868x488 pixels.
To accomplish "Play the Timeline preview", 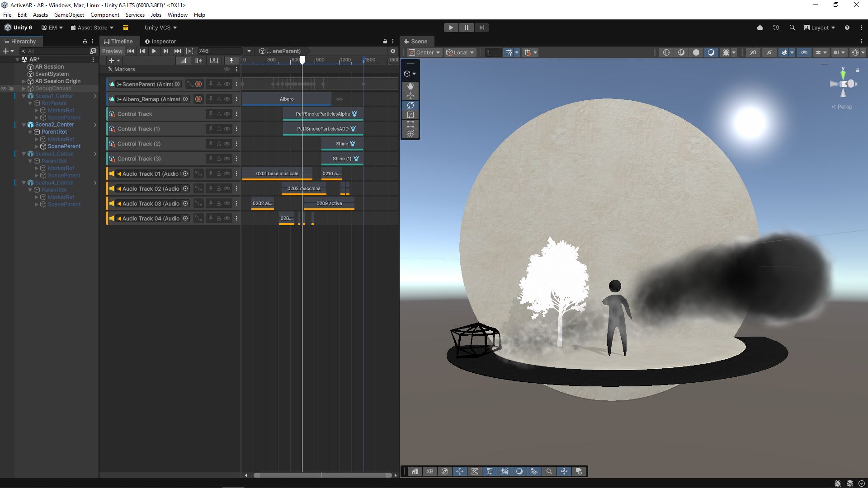I will coord(154,51).
